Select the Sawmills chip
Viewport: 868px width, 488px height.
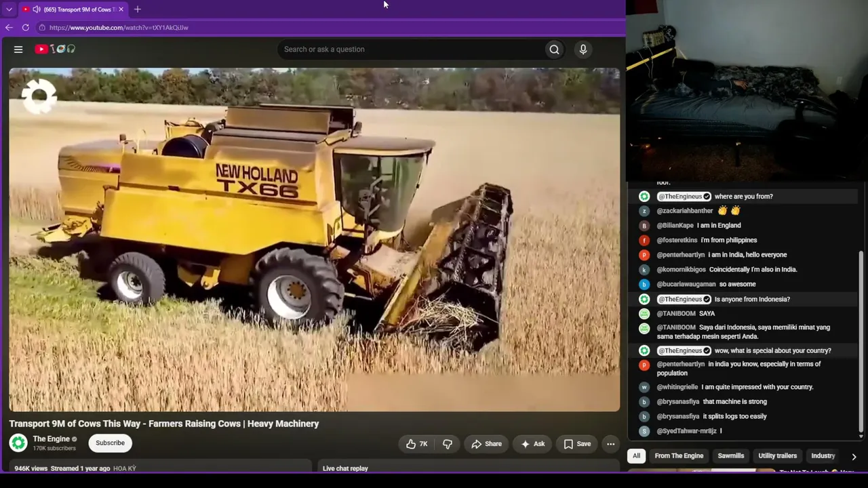click(730, 456)
